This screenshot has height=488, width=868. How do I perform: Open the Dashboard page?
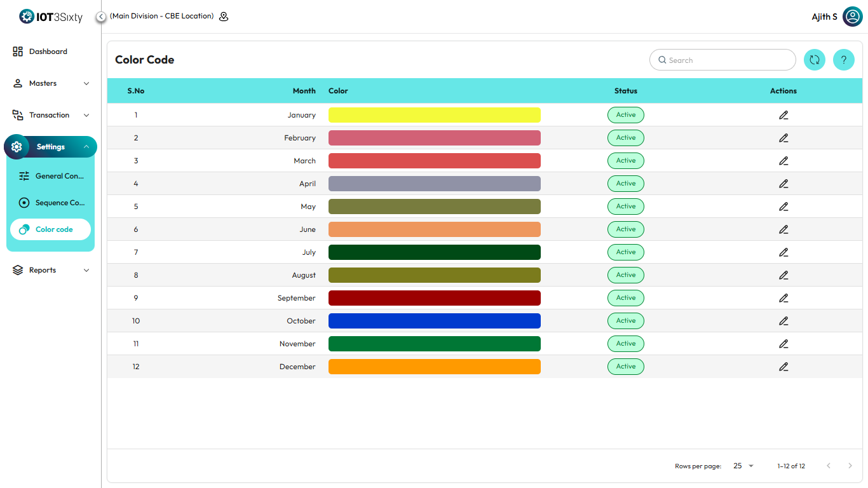(48, 51)
